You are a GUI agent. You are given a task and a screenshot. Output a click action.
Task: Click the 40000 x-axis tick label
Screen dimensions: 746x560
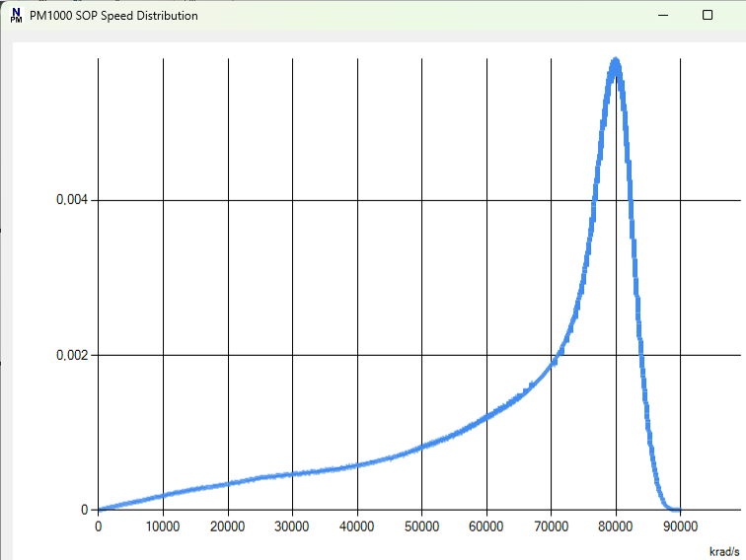click(x=357, y=527)
